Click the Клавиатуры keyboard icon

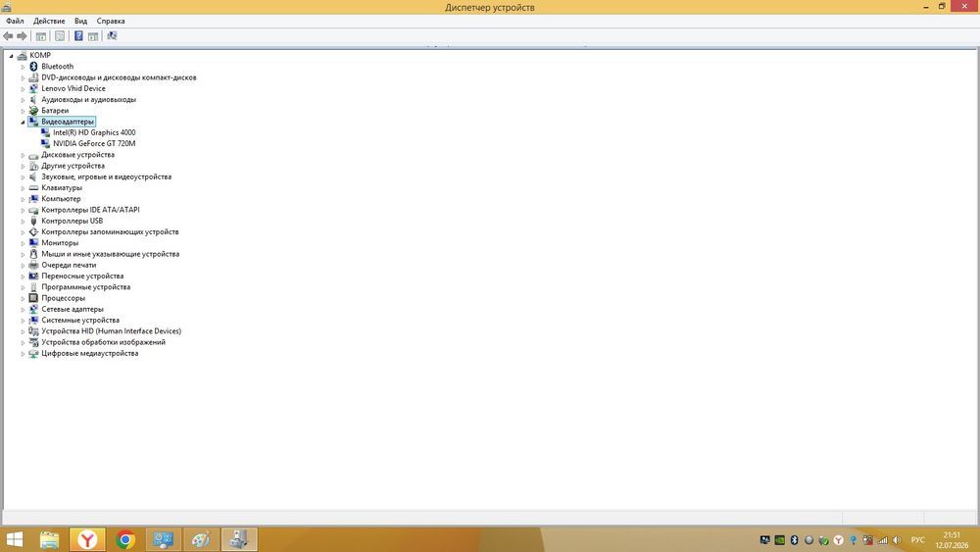click(33, 187)
